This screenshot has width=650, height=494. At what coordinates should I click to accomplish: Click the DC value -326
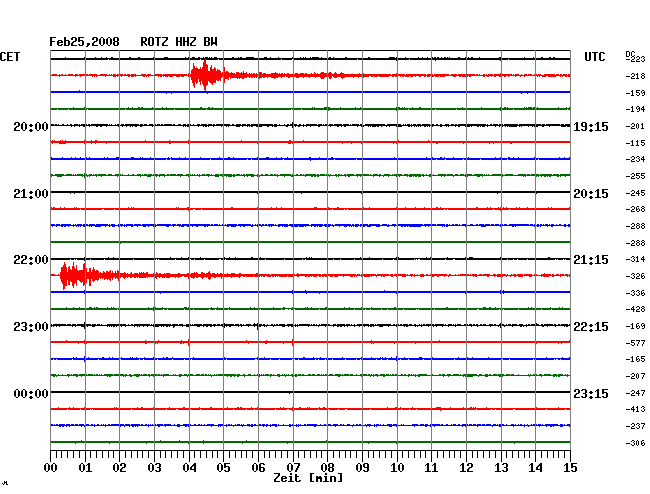pos(635,276)
